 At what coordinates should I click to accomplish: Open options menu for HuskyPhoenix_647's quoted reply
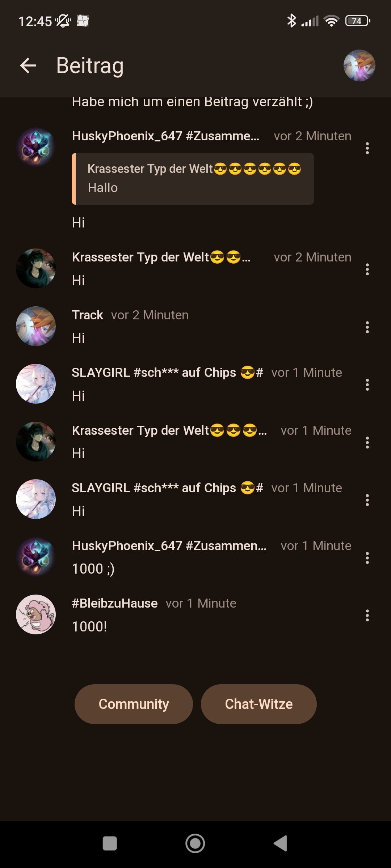point(367,148)
